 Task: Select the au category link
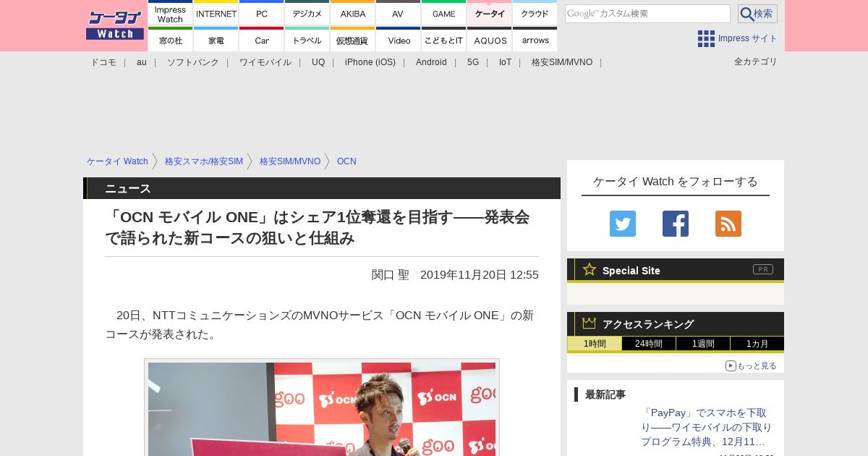pos(142,62)
